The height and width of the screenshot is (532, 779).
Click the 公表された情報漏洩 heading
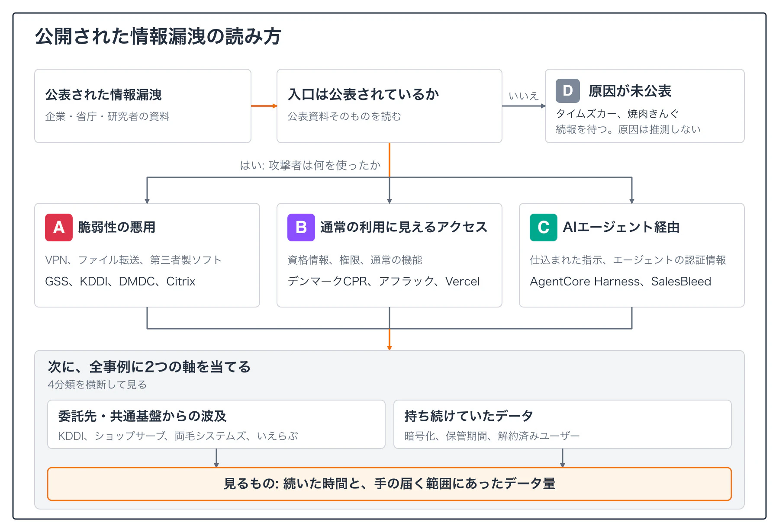[x=103, y=95]
